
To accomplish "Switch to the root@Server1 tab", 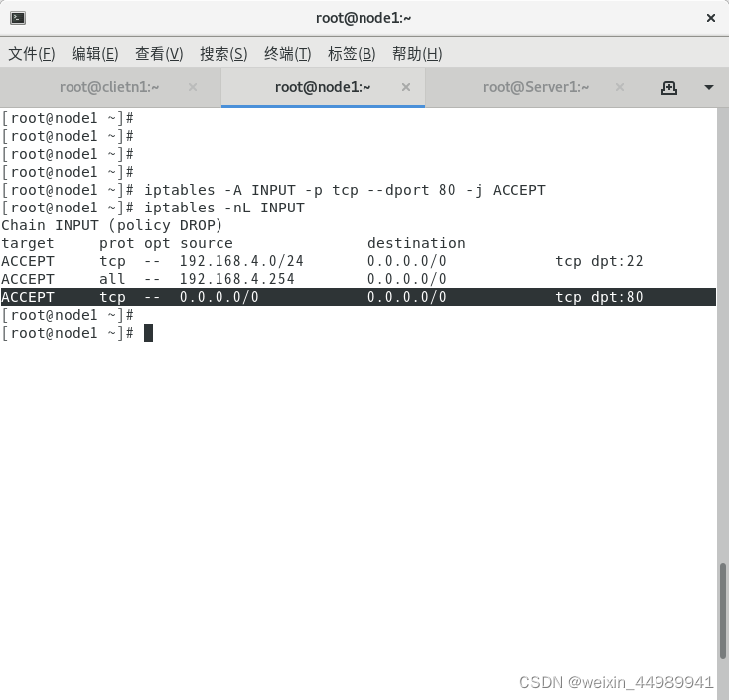I will [535, 87].
